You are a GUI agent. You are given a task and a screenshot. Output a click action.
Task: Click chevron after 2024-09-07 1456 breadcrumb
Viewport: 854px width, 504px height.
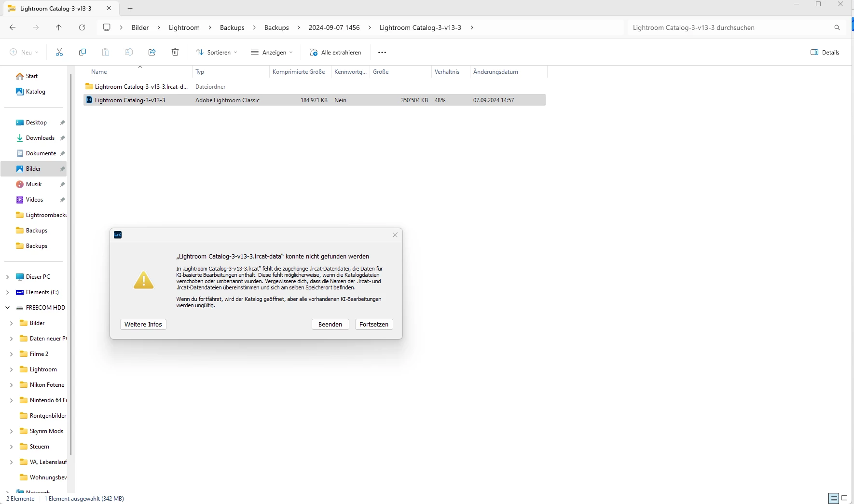(370, 27)
